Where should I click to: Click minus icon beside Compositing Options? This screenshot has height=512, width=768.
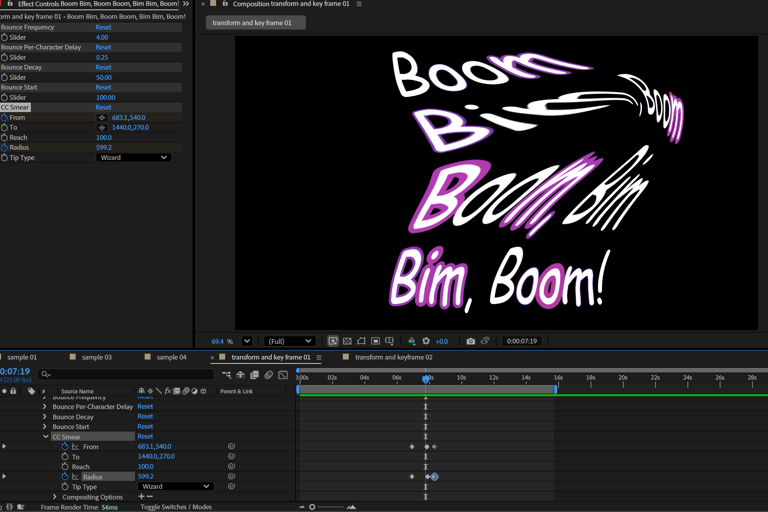150,497
